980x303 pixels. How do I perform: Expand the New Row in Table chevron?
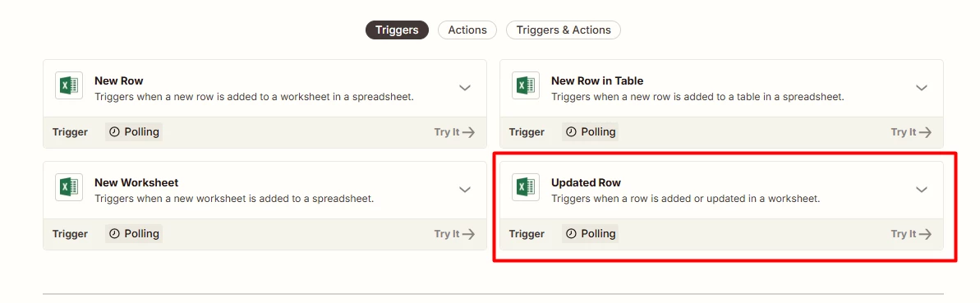point(921,88)
